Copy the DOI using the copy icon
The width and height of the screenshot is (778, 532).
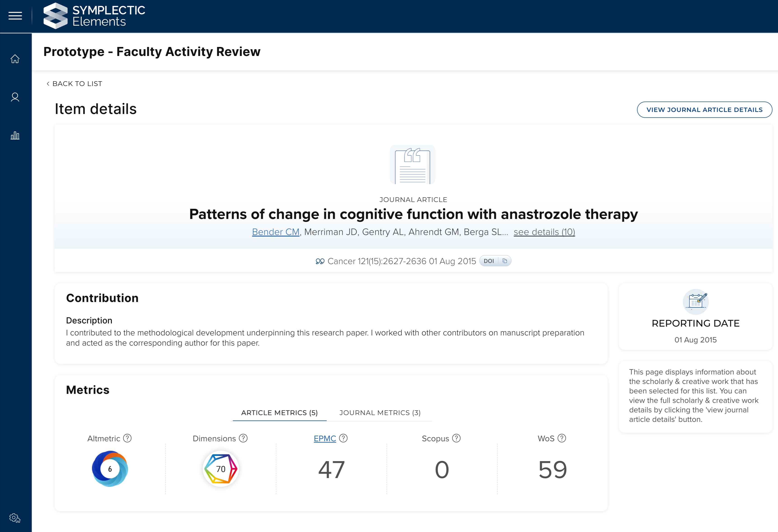tap(504, 261)
